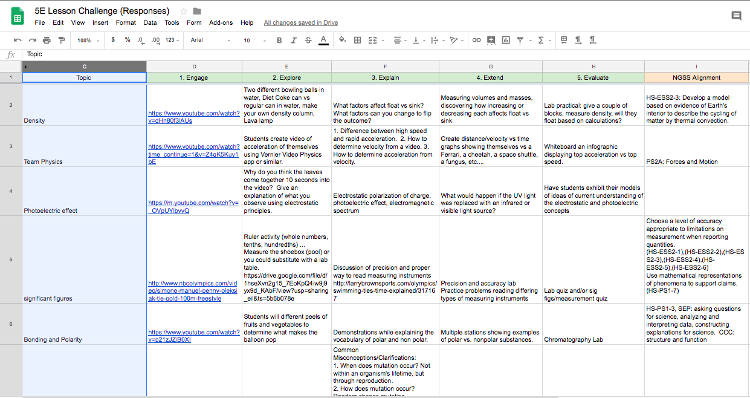The width and height of the screenshot is (750, 398).
Task: Open the Form menu
Action: coord(194,22)
